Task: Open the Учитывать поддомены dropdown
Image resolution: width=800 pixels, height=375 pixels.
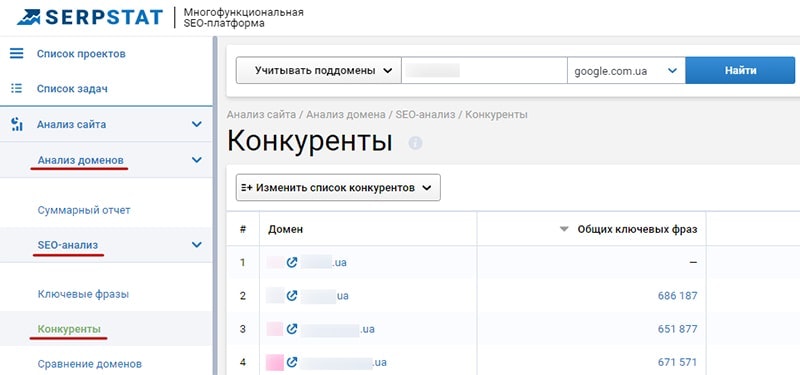Action: click(318, 70)
